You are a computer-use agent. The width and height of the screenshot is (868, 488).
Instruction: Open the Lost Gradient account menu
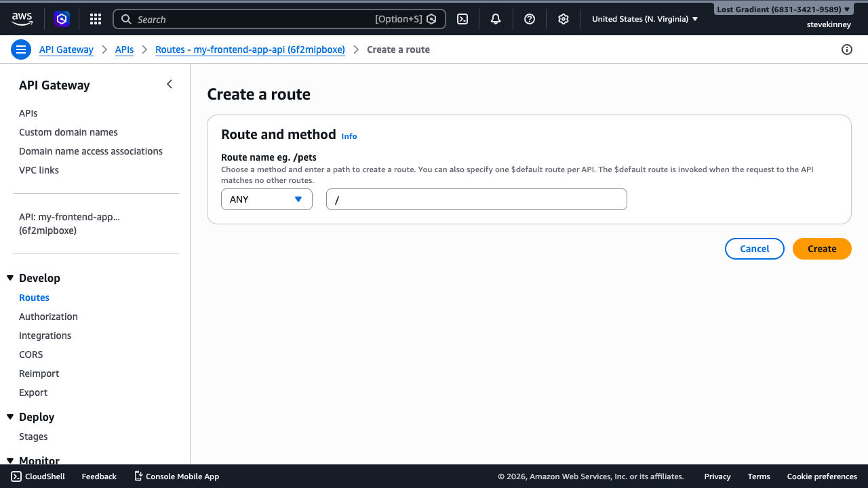pyautogui.click(x=783, y=9)
